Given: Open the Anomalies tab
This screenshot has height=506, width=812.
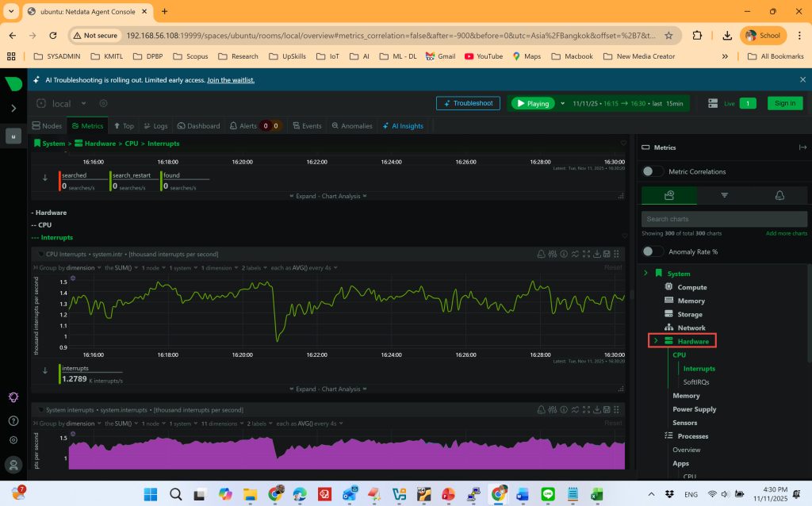Looking at the screenshot, I should coord(351,126).
